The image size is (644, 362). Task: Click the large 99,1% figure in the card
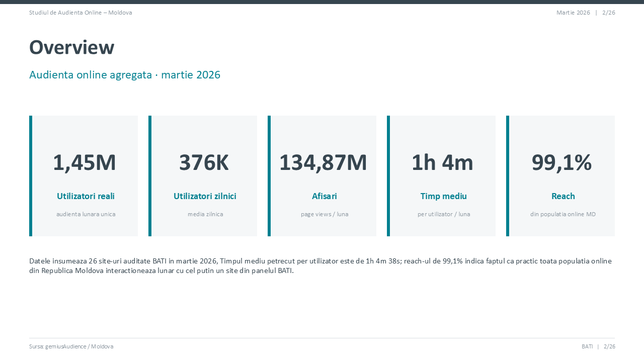(x=561, y=162)
